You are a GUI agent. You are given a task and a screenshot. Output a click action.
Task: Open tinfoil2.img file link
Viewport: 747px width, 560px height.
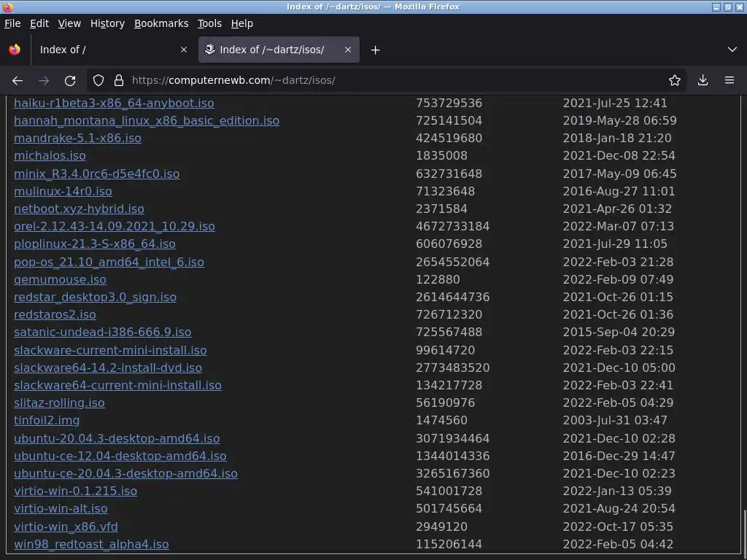click(47, 421)
